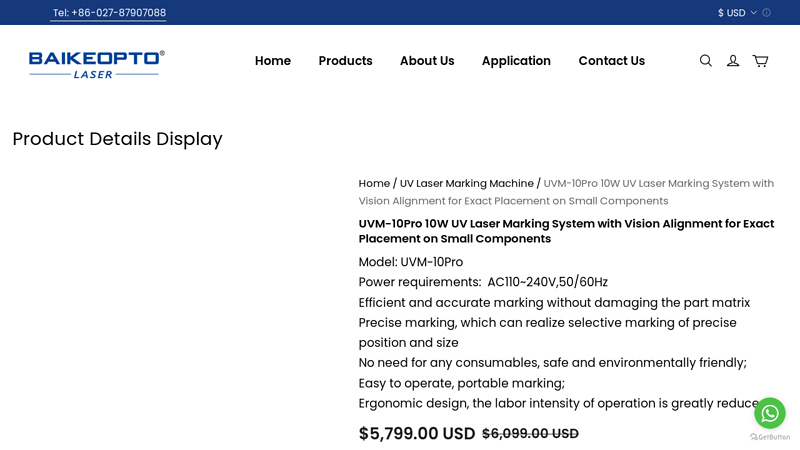
Task: Click the GetButton attribution link
Action: [770, 437]
